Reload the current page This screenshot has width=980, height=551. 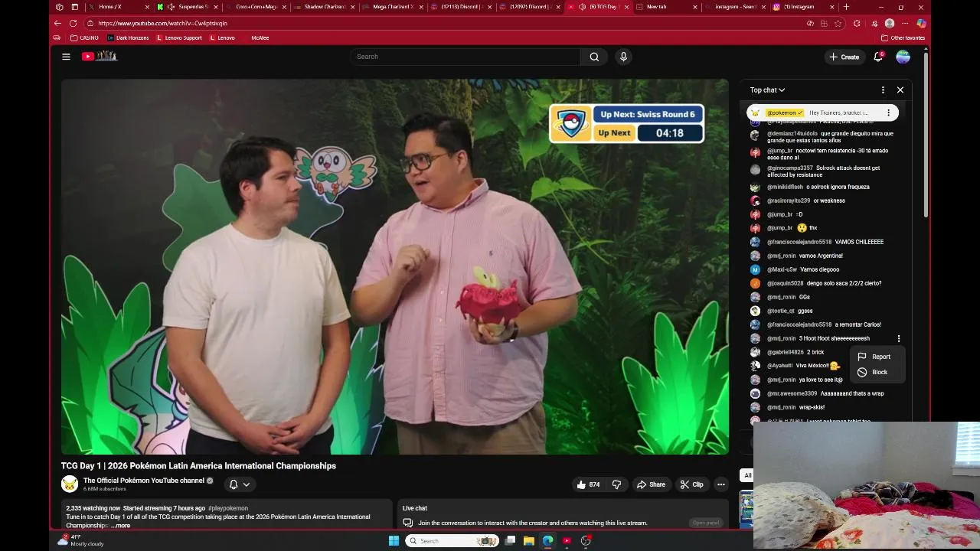click(73, 23)
